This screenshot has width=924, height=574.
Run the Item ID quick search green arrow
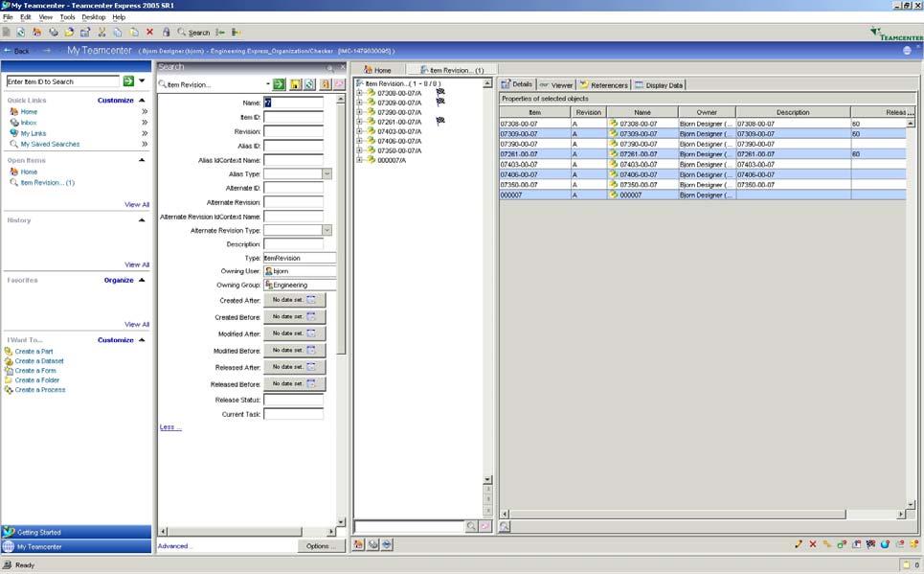coord(128,81)
